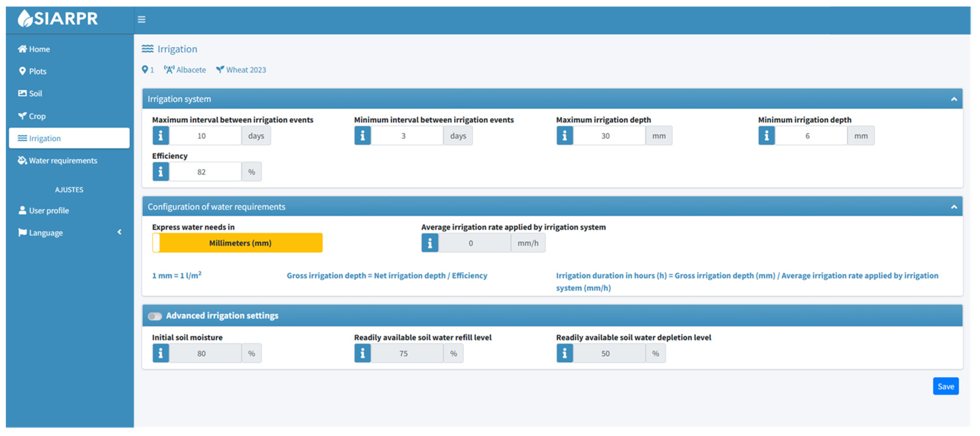Click info icon for Minimum interval between events
Screen dimensions: 980x436
click(x=362, y=136)
